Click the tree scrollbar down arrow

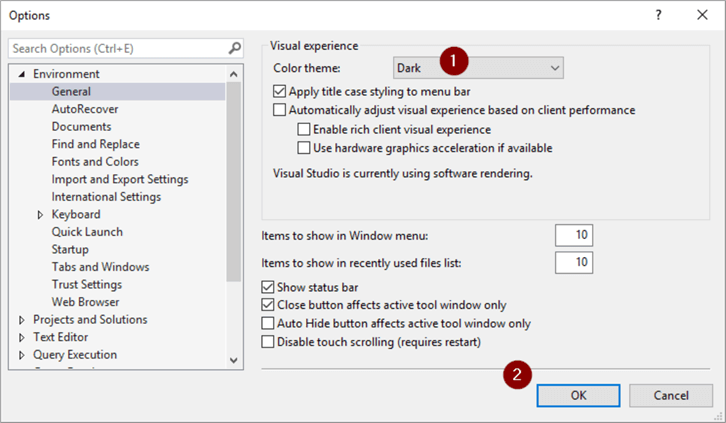(234, 361)
